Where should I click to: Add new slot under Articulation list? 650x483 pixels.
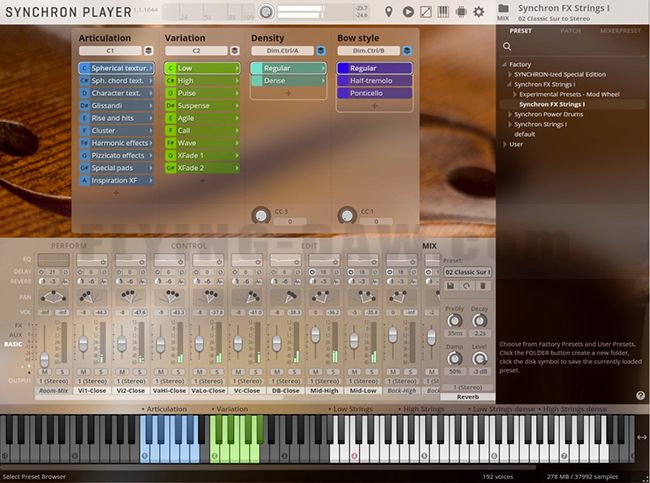click(116, 193)
